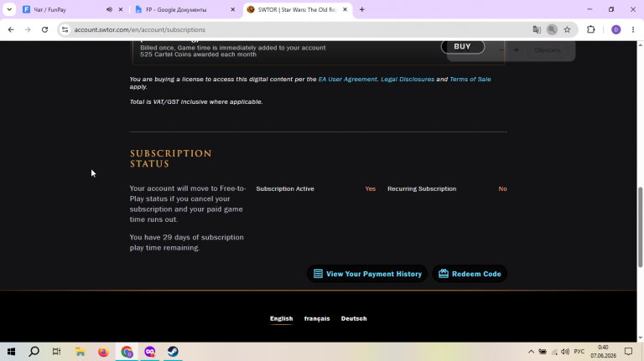
Task: Show hidden system tray icons
Action: (531, 352)
